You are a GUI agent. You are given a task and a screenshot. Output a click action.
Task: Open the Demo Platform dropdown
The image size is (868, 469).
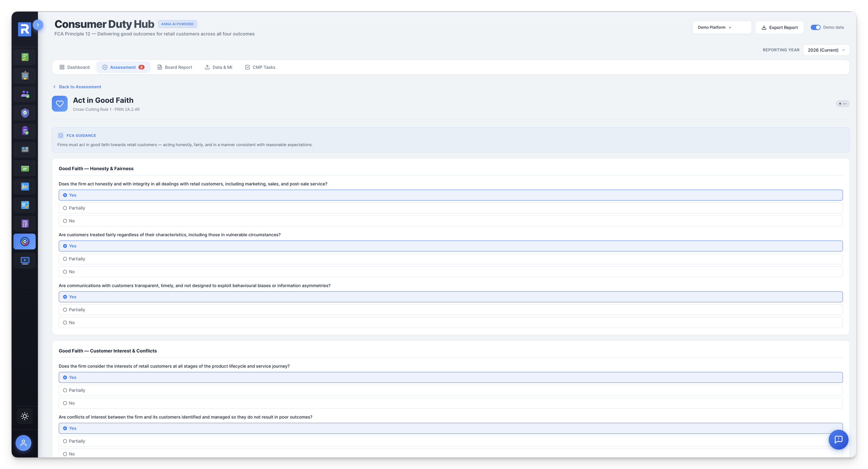pyautogui.click(x=721, y=27)
